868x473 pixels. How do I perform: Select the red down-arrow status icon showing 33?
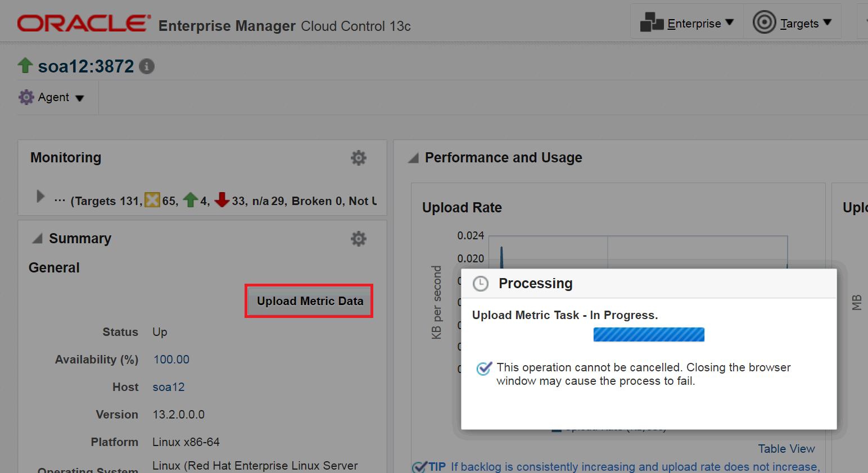coord(223,200)
